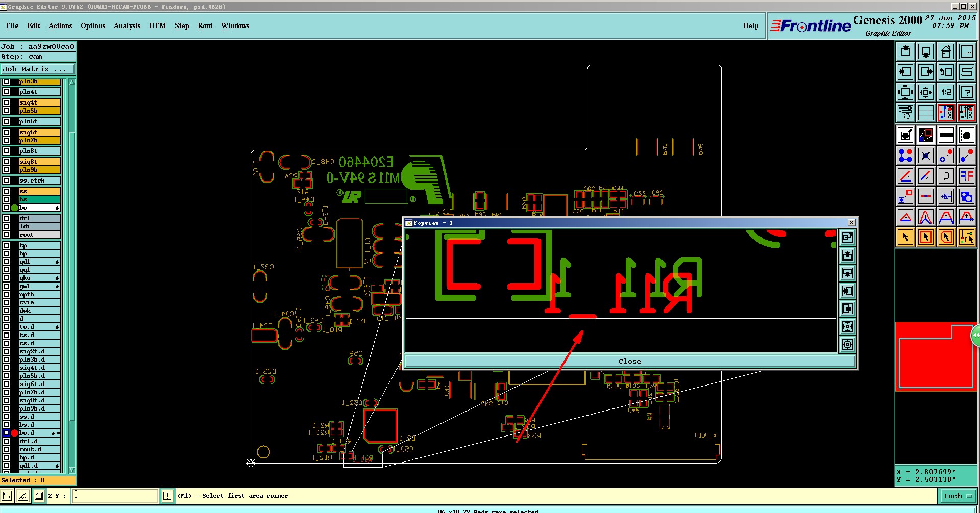980x513 pixels.
Task: Click the Home view icon
Action: click(946, 52)
